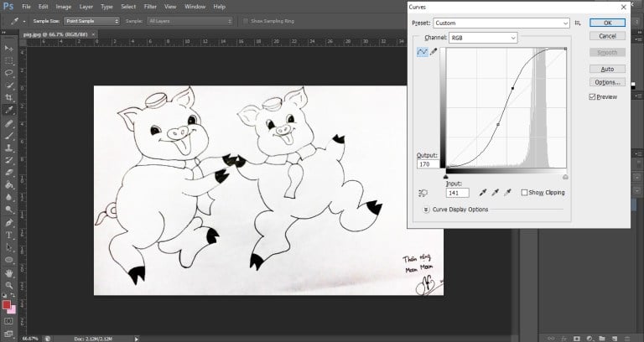
Task: Pick the black point eyedropper in Curves
Action: [483, 193]
